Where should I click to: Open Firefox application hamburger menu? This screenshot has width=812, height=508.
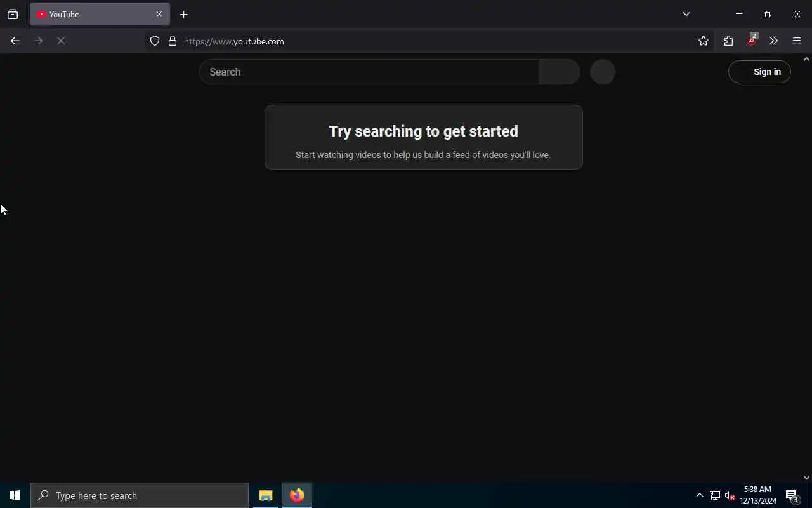point(797,41)
